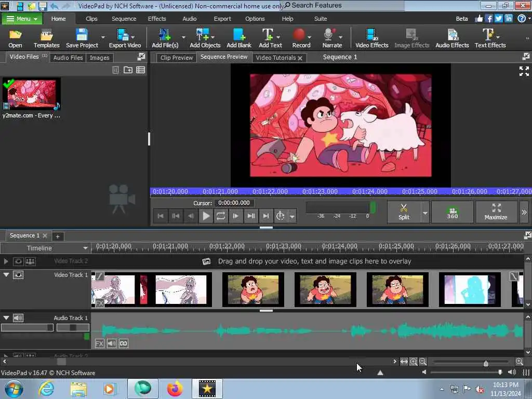
Task: Start recording with the Record icon
Action: (301, 38)
